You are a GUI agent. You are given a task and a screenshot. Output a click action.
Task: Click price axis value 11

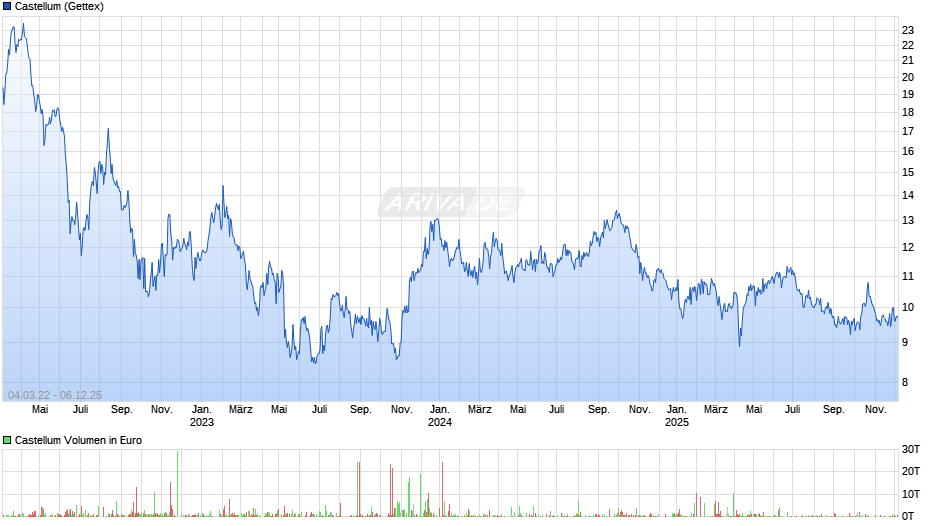click(908, 276)
